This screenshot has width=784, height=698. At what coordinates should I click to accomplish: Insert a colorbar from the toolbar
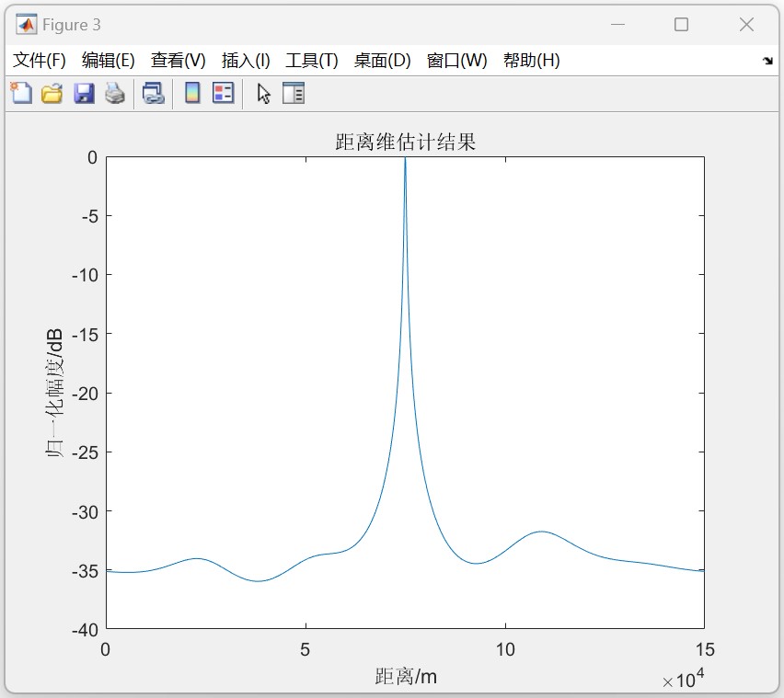click(192, 93)
